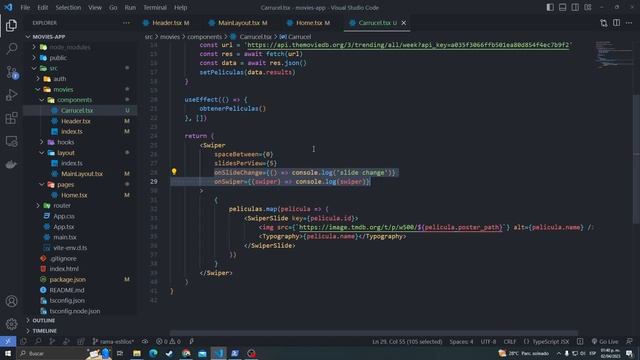Open the View menu
640x360 pixels.
coord(95,7)
